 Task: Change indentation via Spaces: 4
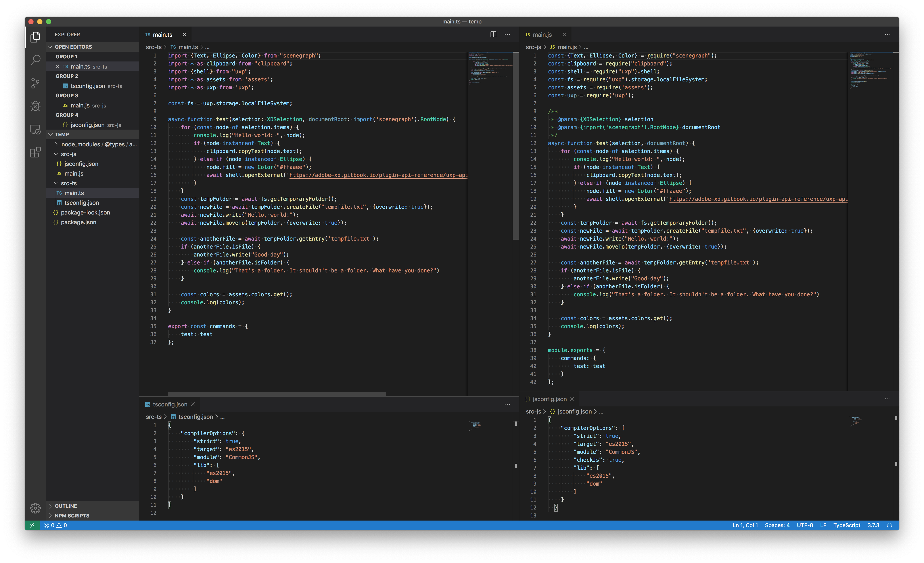tap(777, 525)
